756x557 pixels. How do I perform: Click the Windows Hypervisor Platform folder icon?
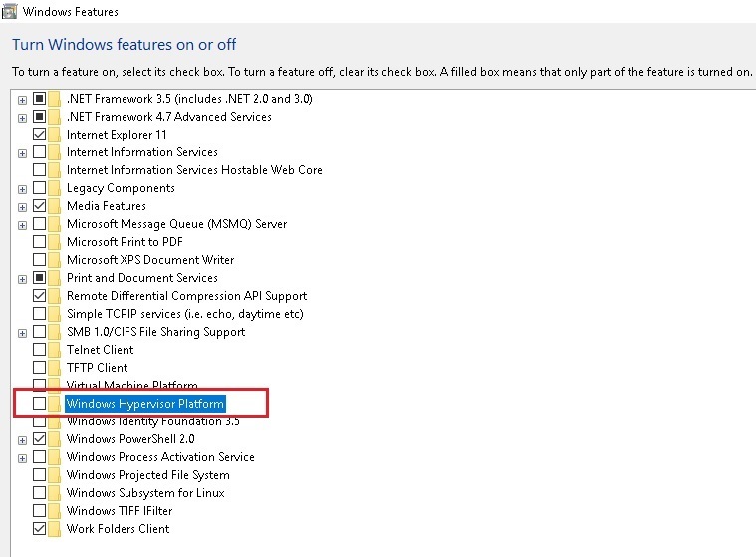(55, 403)
